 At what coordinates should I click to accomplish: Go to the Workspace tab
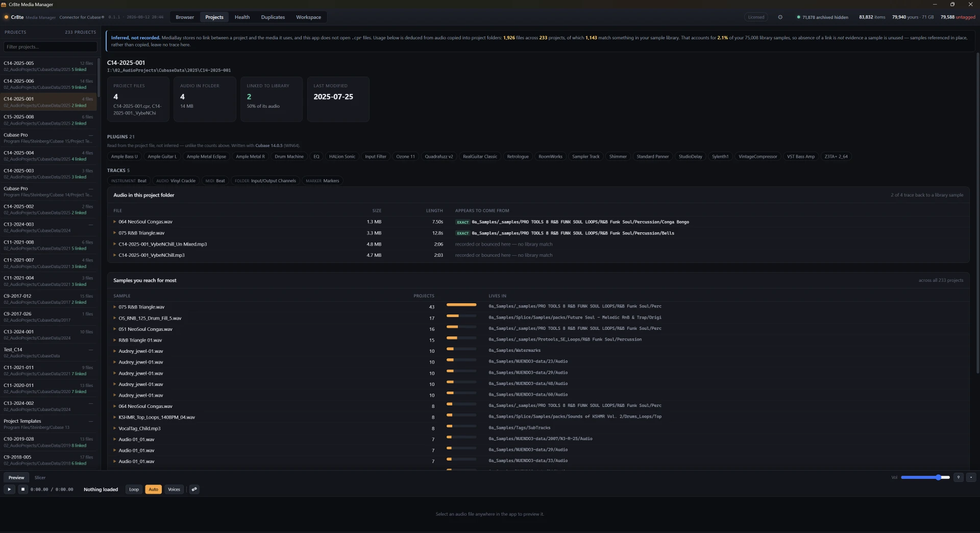(308, 17)
